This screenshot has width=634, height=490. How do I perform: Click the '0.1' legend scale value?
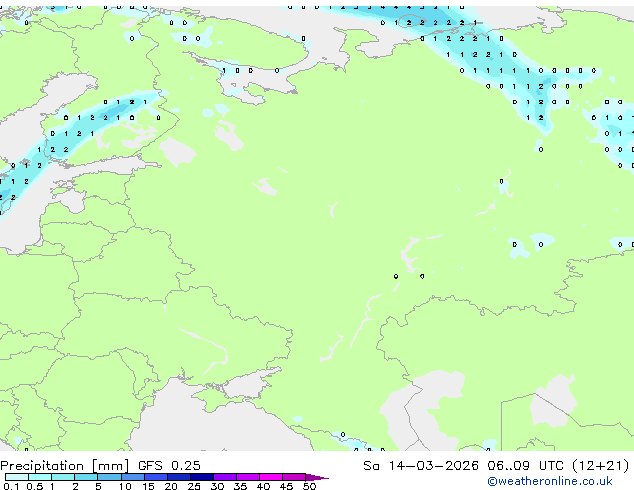point(11,486)
